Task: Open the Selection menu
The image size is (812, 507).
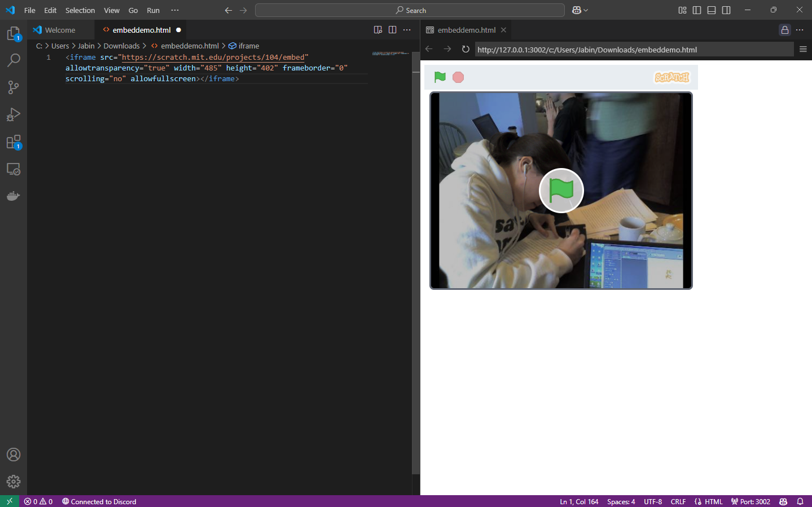Action: click(80, 10)
